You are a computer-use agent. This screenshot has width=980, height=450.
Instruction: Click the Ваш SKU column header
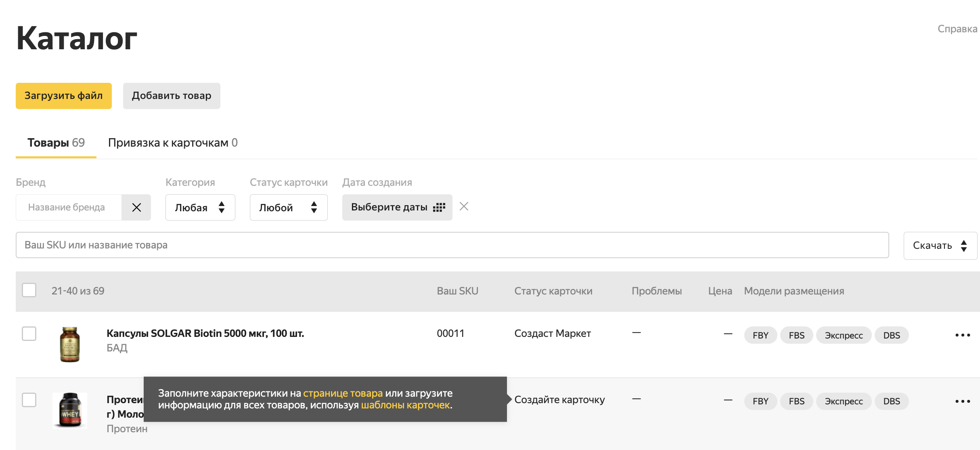[x=457, y=291]
